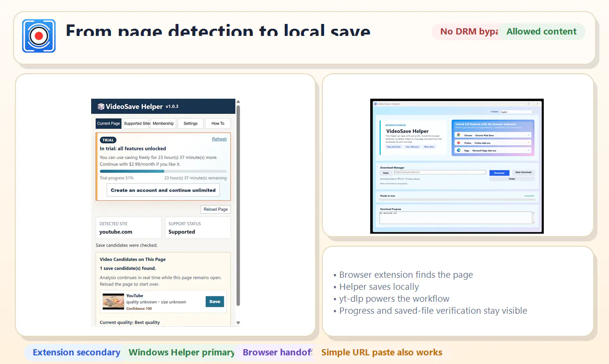Viewport: 609px width, 364px height.
Task: Open the Language dropdown set to English
Action: click(x=517, y=112)
